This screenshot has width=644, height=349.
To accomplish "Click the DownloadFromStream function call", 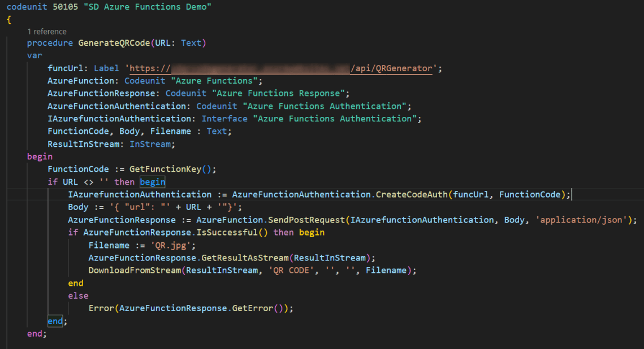I will pyautogui.click(x=135, y=271).
